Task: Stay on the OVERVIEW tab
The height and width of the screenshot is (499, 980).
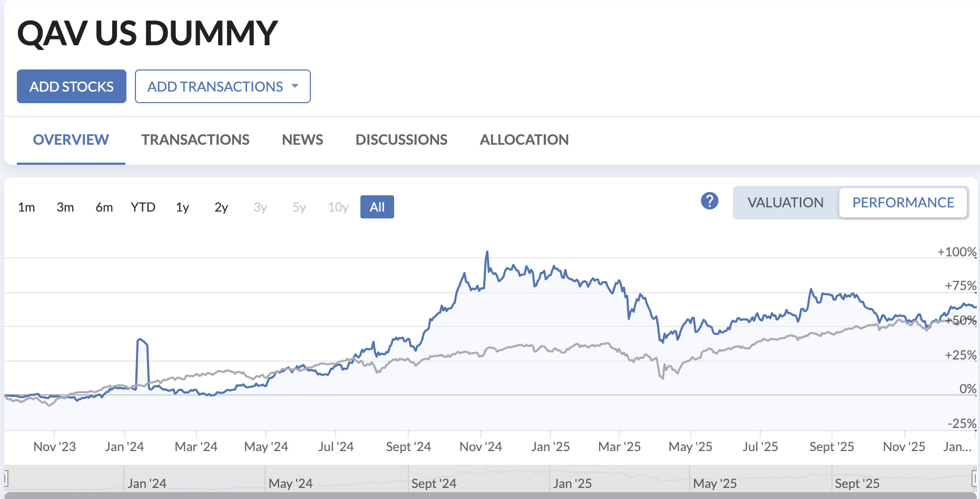Action: tap(71, 139)
